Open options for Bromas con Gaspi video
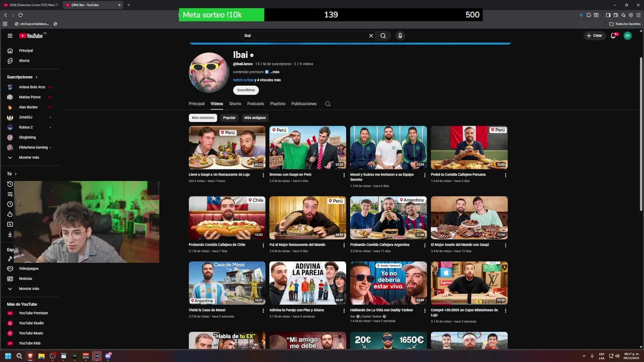Image resolution: width=644 pixels, height=362 pixels. click(x=344, y=175)
